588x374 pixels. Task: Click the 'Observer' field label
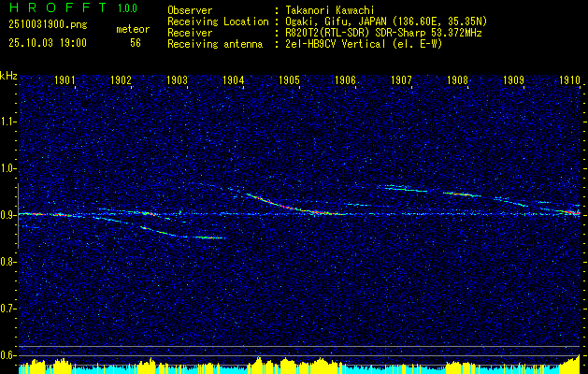click(x=190, y=10)
